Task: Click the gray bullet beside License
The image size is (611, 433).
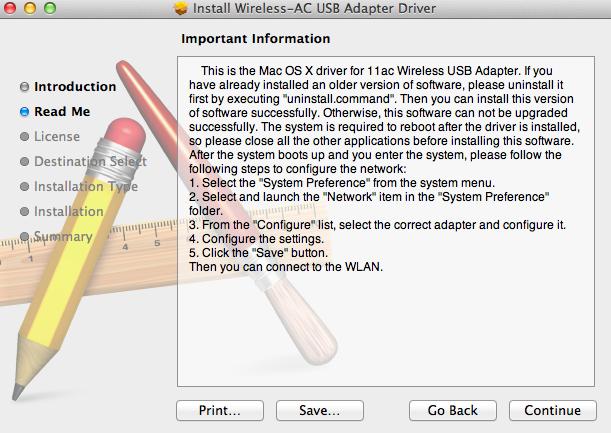Action: 24,136
